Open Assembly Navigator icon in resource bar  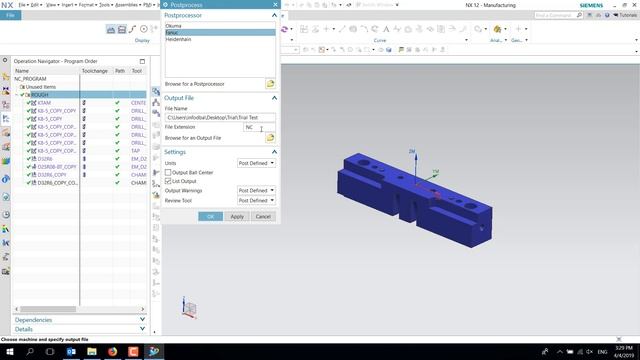point(6,76)
